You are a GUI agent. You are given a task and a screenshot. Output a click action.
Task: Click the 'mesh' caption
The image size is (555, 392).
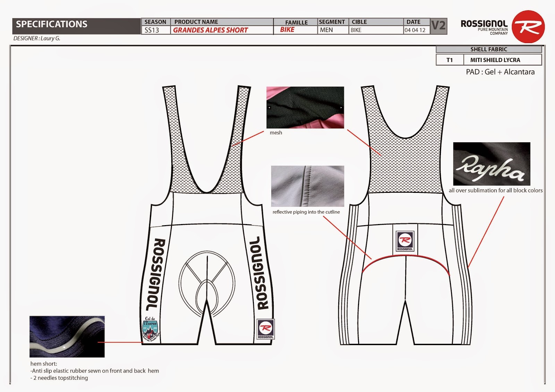coord(276,133)
